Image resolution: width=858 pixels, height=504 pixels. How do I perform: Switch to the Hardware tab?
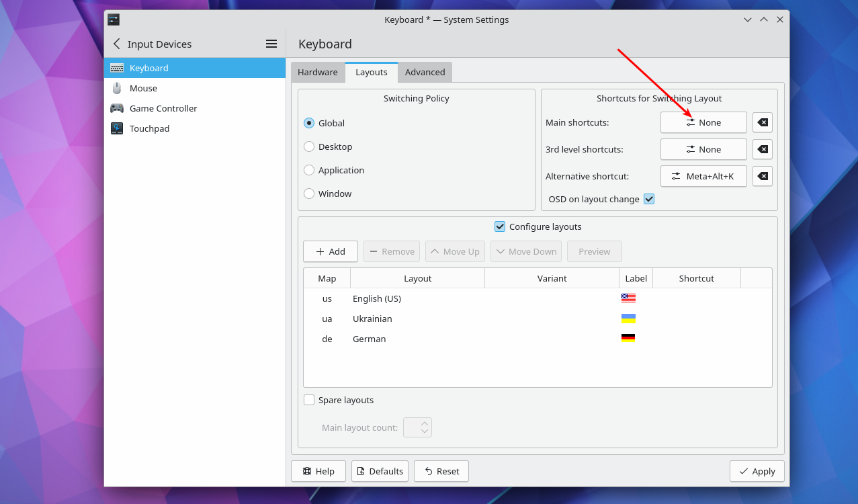click(318, 72)
